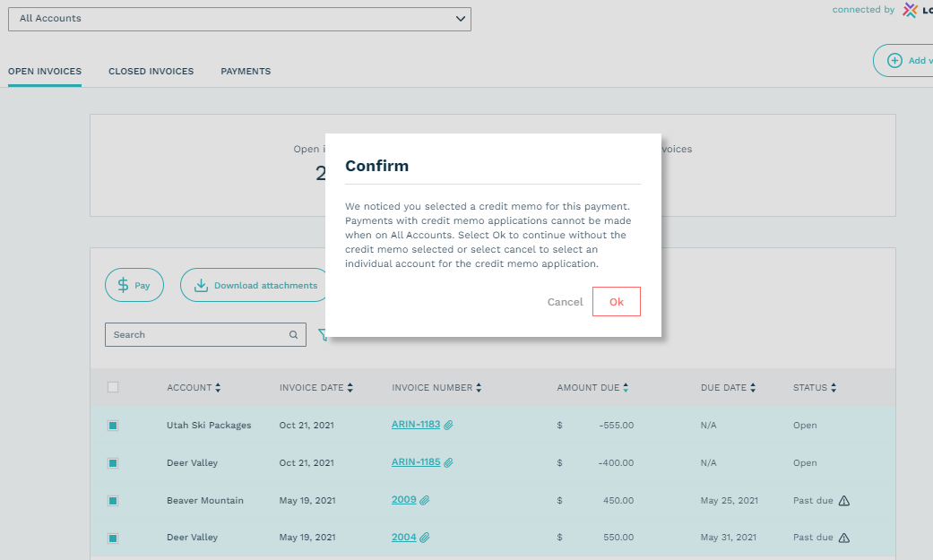Sort by the Invoice Date column
This screenshot has width=933, height=560.
(315, 388)
